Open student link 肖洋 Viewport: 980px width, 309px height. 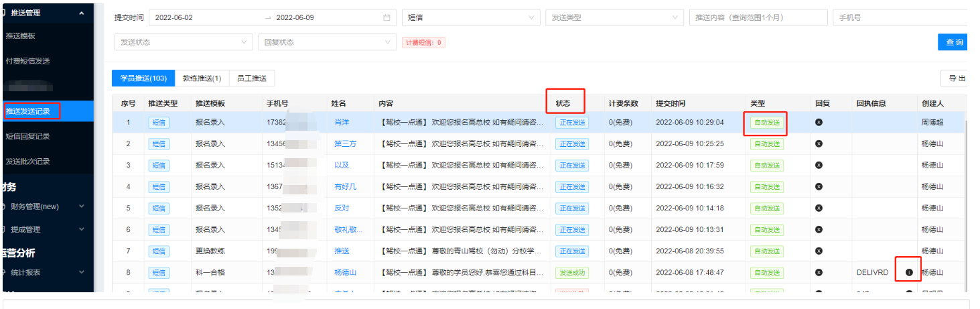(342, 123)
